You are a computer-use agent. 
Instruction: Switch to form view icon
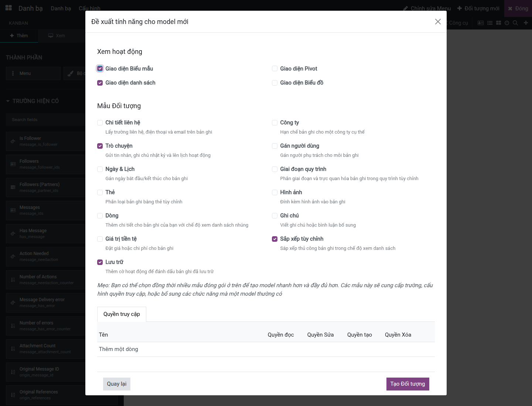coord(481,23)
